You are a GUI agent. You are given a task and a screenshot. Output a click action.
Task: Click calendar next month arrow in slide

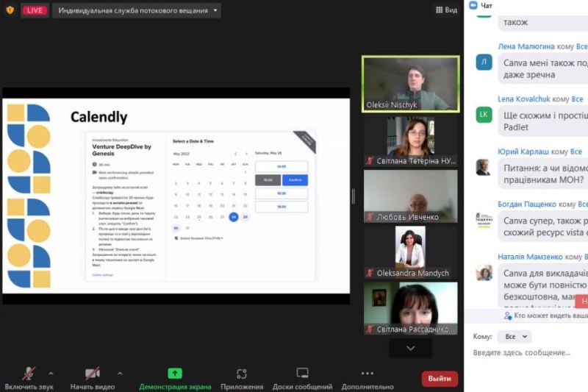246,154
